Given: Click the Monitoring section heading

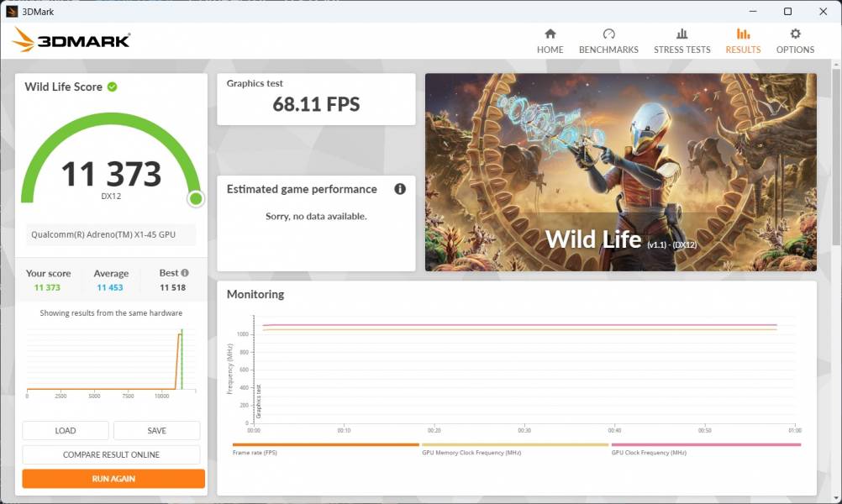Looking at the screenshot, I should coord(255,294).
